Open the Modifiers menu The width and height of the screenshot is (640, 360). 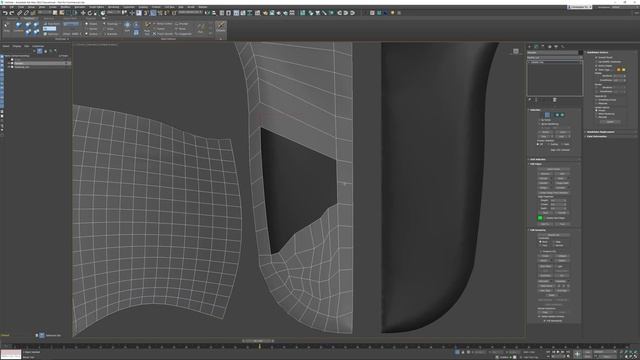tap(65, 7)
